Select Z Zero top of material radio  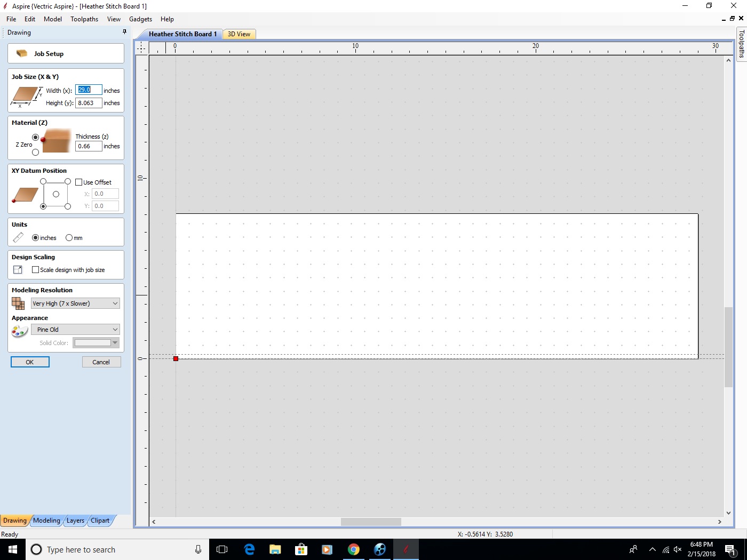35,137
